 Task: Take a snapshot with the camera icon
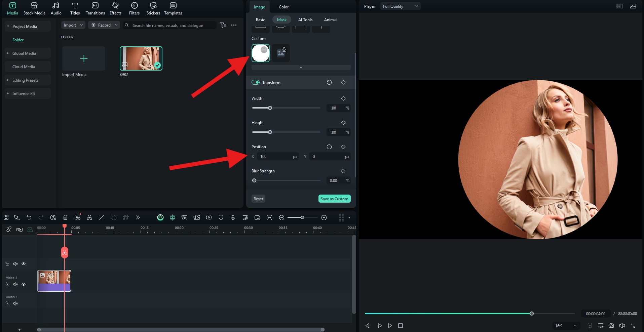click(611, 326)
